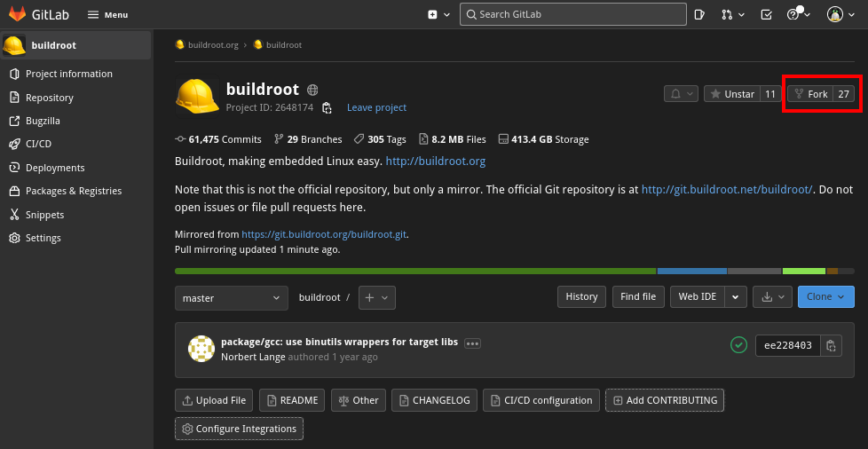Click the Find file button
The width and height of the screenshot is (868, 449).
point(638,296)
